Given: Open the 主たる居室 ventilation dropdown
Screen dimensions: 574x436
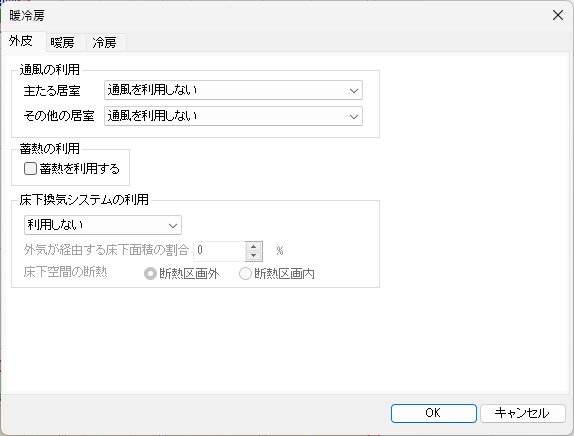Looking at the screenshot, I should click(x=233, y=90).
